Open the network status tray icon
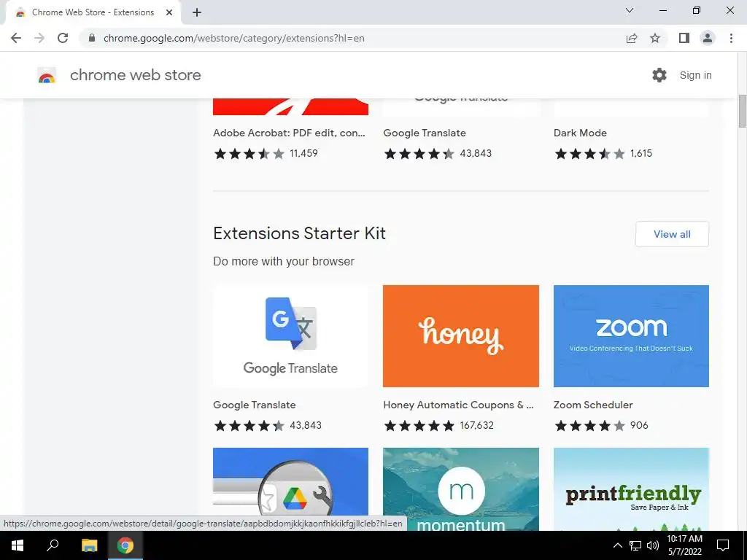Screen dimensions: 747x560 pos(635,545)
